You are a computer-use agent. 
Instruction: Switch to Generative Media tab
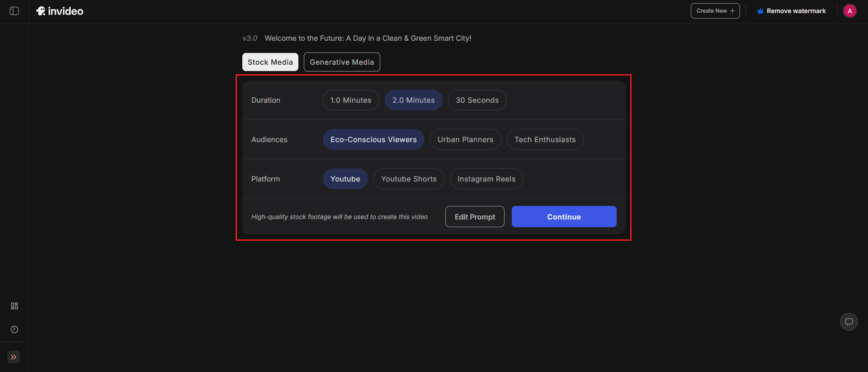click(342, 62)
